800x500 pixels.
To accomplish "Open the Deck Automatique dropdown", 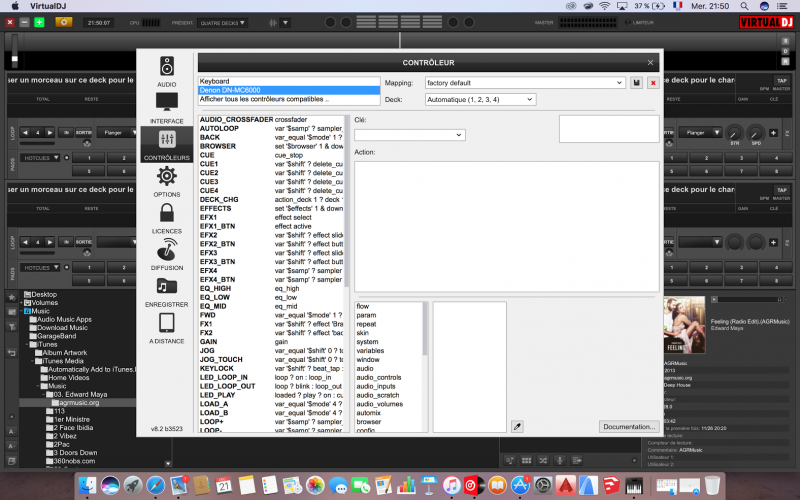I will click(x=480, y=99).
